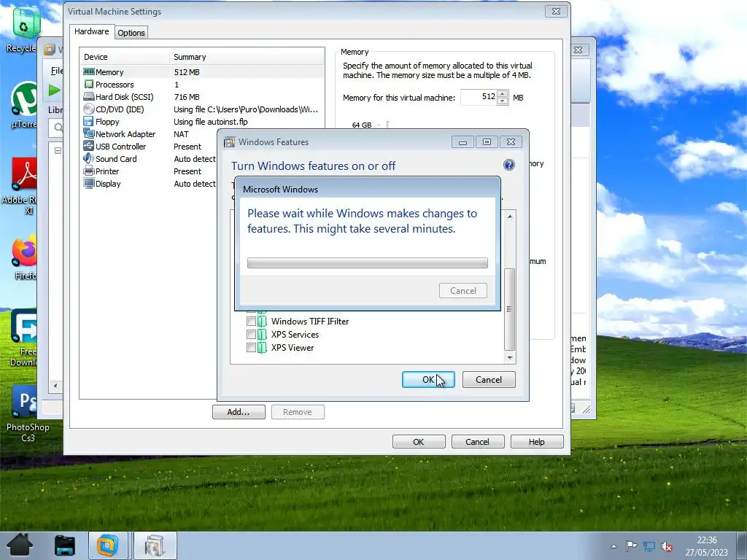Click the Device column header
Viewport: 747px width, 560px height.
tap(125, 57)
